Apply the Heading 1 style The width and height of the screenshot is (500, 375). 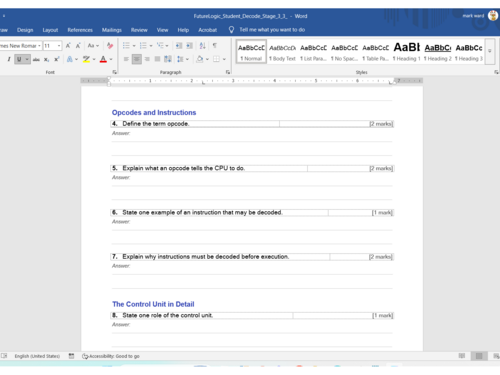click(407, 51)
